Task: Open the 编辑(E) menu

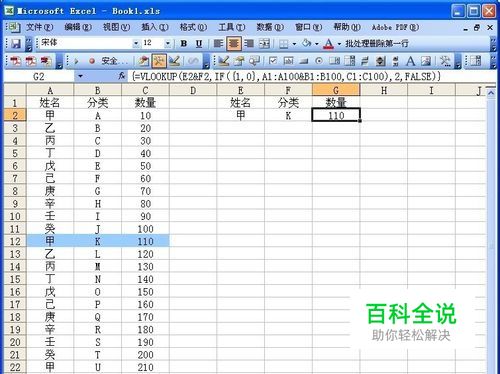Action: (78, 27)
